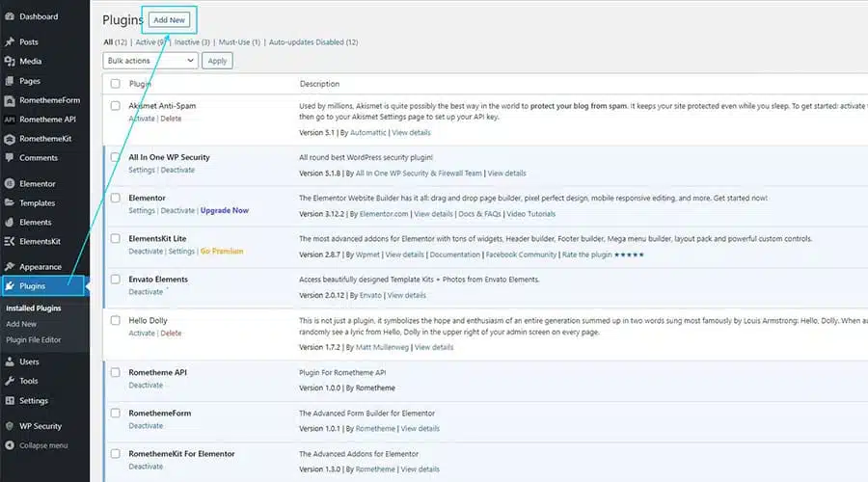Click the Tools wrench icon

(x=10, y=381)
